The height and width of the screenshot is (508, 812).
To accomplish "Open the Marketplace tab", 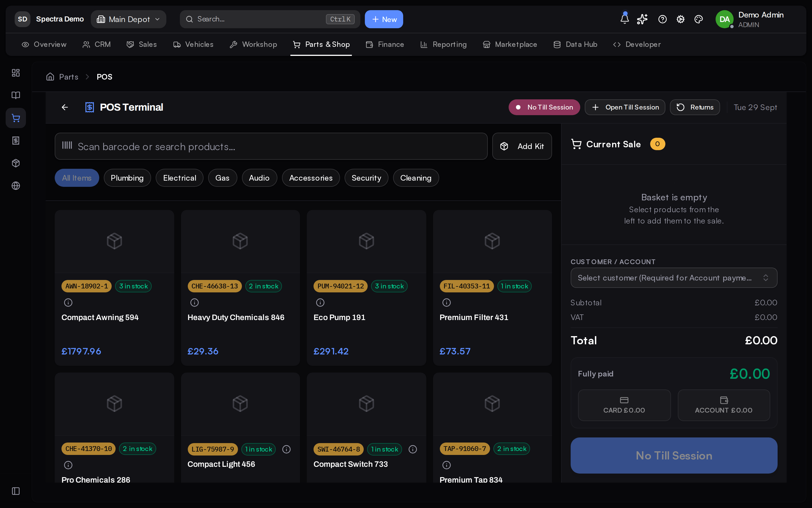I will pos(510,44).
